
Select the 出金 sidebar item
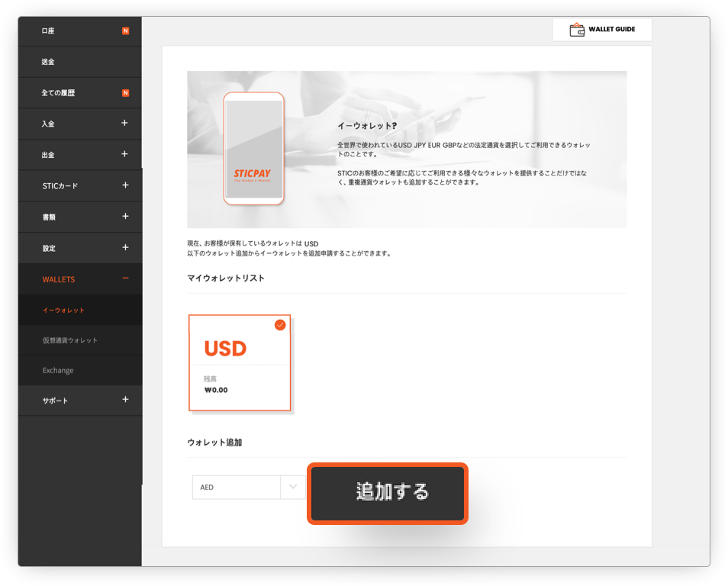pos(80,155)
